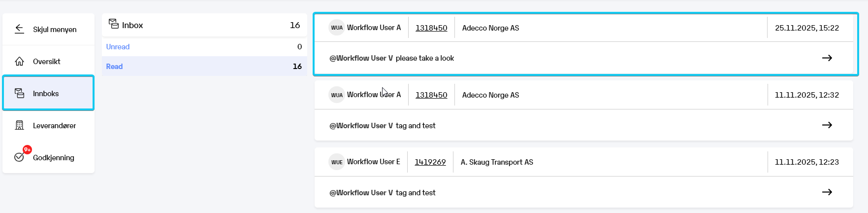Open the A. Skaug Transport message via its arrow
868x213 pixels.
[827, 192]
